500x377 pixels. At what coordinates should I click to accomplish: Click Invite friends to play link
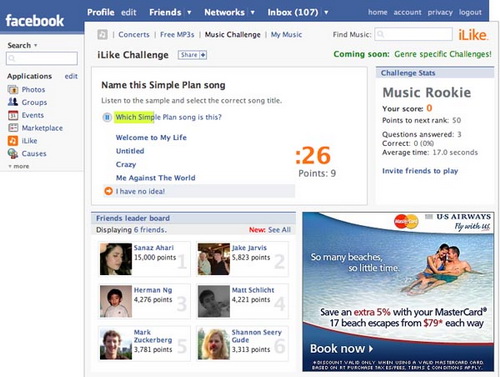[x=420, y=171]
